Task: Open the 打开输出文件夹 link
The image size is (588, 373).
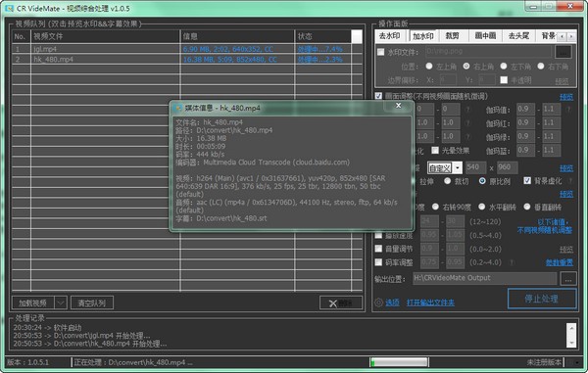Action: pyautogui.click(x=430, y=303)
